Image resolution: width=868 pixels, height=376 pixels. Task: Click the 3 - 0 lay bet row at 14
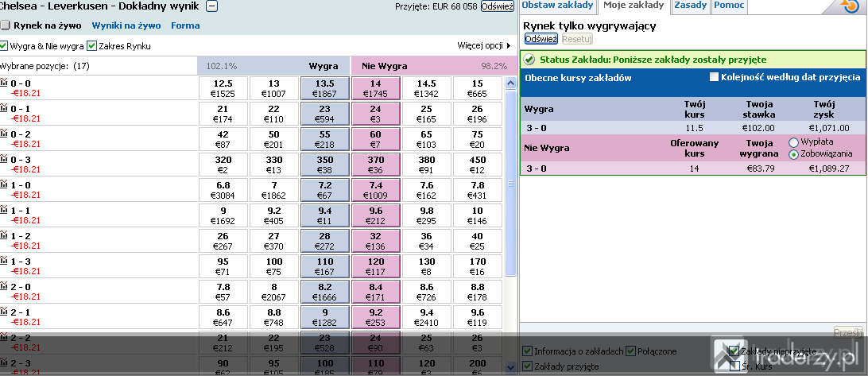(x=692, y=169)
